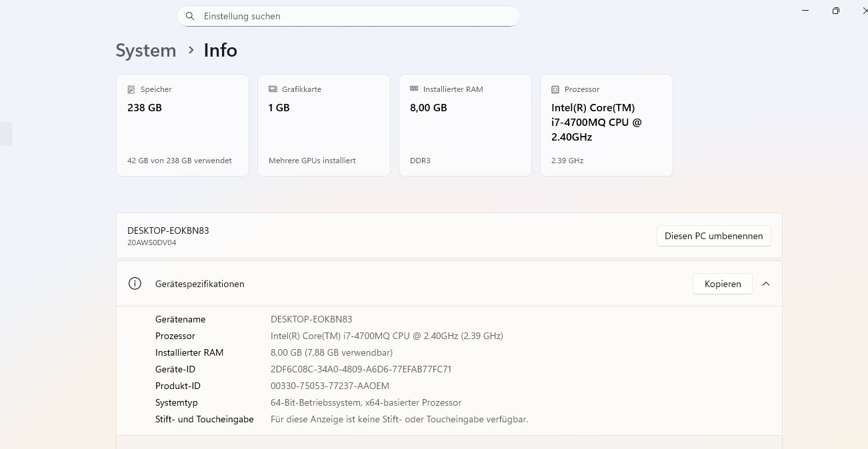Click the Prozessor chip icon

coord(555,89)
